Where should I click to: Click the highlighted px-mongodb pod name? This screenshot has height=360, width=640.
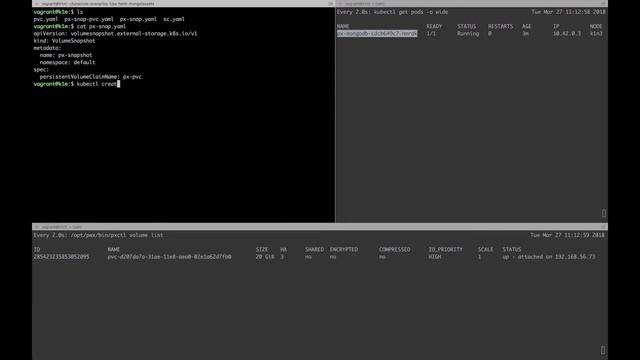(x=377, y=33)
